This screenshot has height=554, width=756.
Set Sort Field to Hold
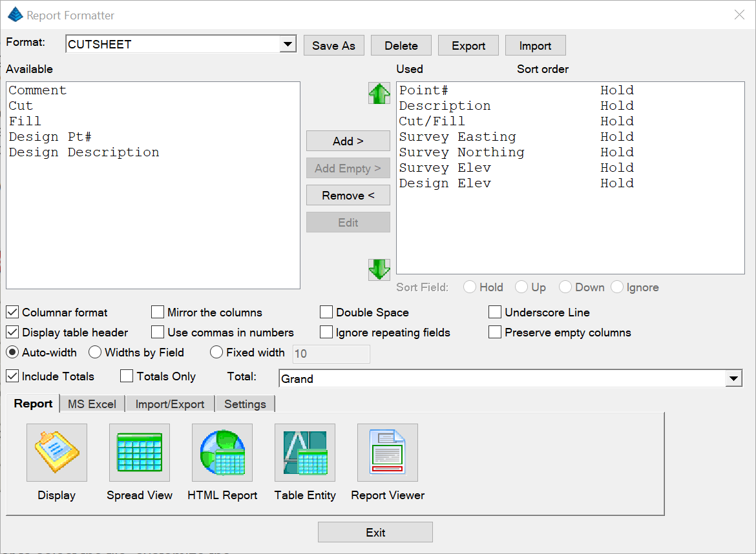470,287
